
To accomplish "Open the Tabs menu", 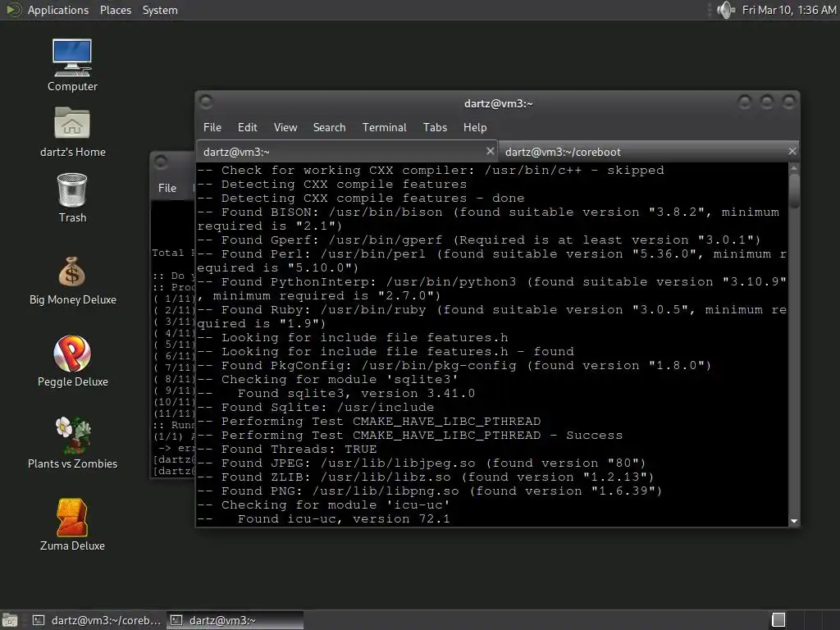I will 435,127.
